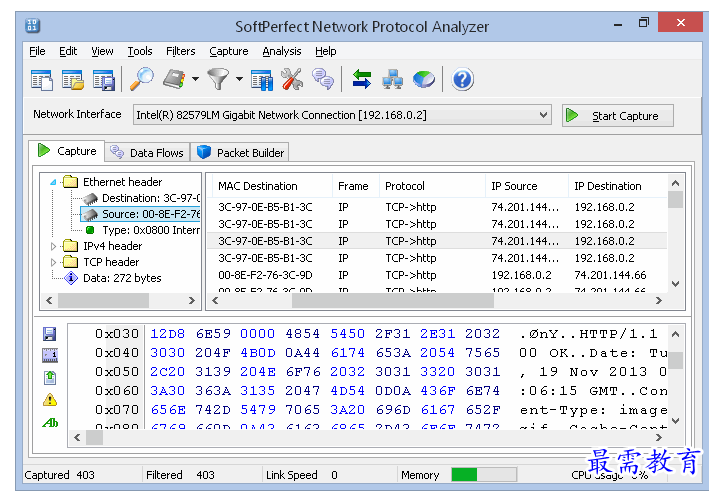Viewport: 709px width, 493px height.
Task: Click the new capture toolbar icon
Action: coord(42,80)
